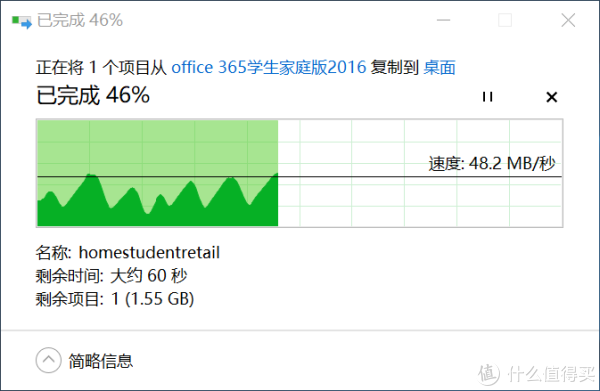Screen dimensions: 600x391
Task: Click the 速度: 48.2 MB/秒 speed label
Action: click(492, 163)
